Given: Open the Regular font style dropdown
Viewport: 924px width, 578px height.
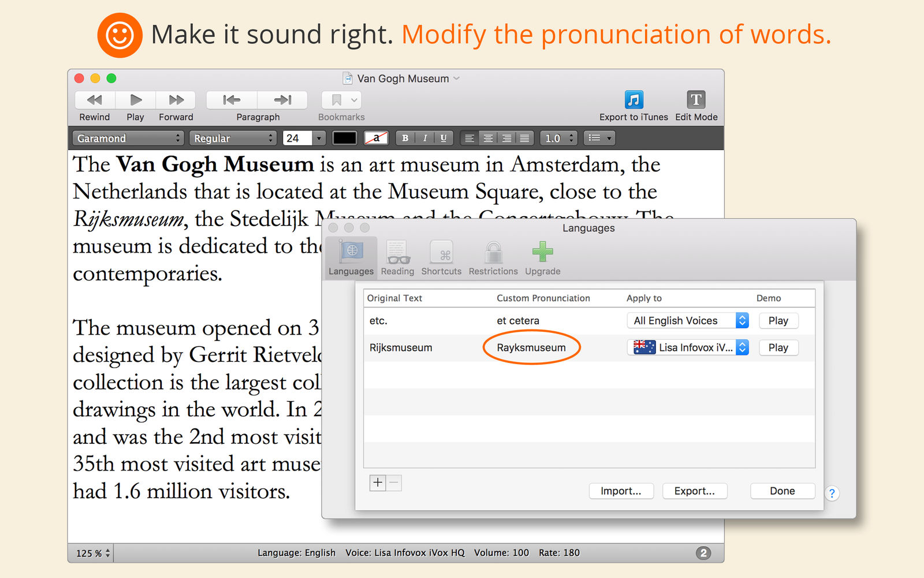Looking at the screenshot, I should [x=233, y=138].
